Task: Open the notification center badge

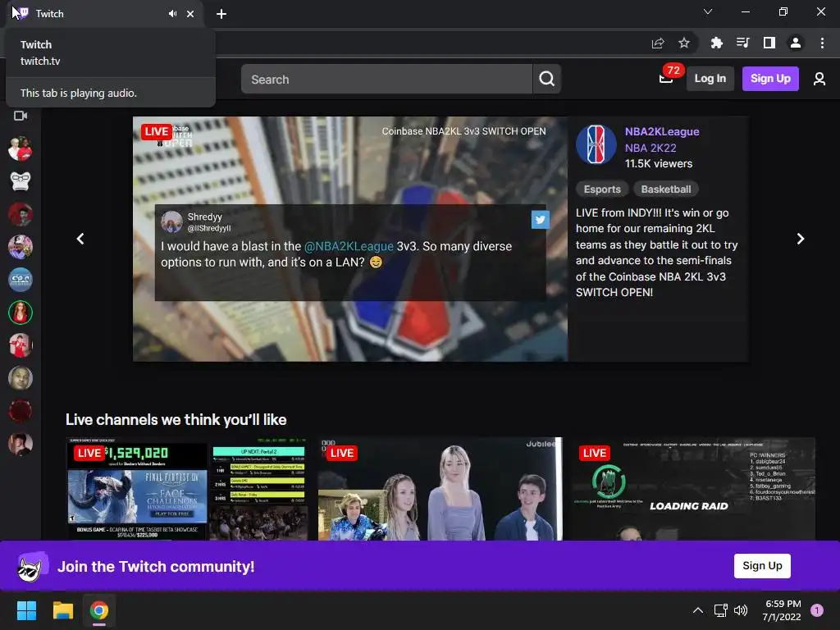Action: click(x=817, y=610)
